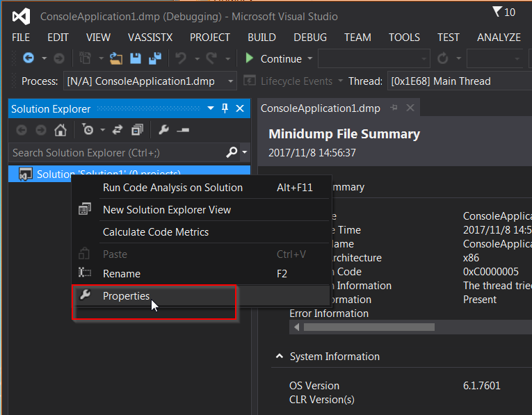Screen dimensions: 532x415
Task: Click the Collapse All icon in Solution Explorer
Action: coord(138,130)
